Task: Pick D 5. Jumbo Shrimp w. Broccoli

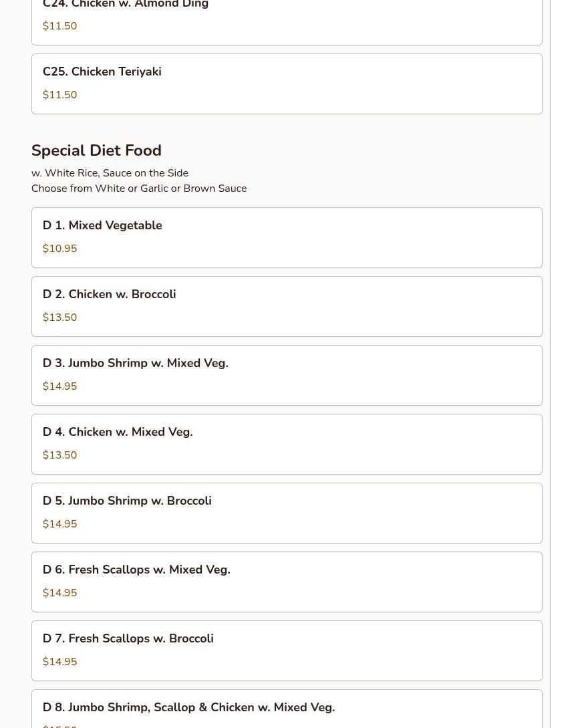Action: coord(127,501)
